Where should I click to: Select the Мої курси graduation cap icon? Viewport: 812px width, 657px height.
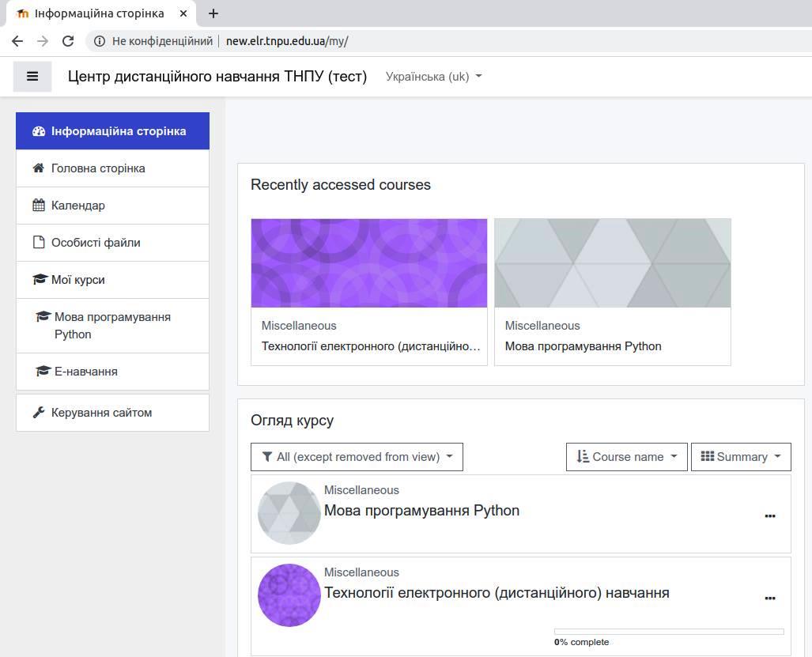39,279
